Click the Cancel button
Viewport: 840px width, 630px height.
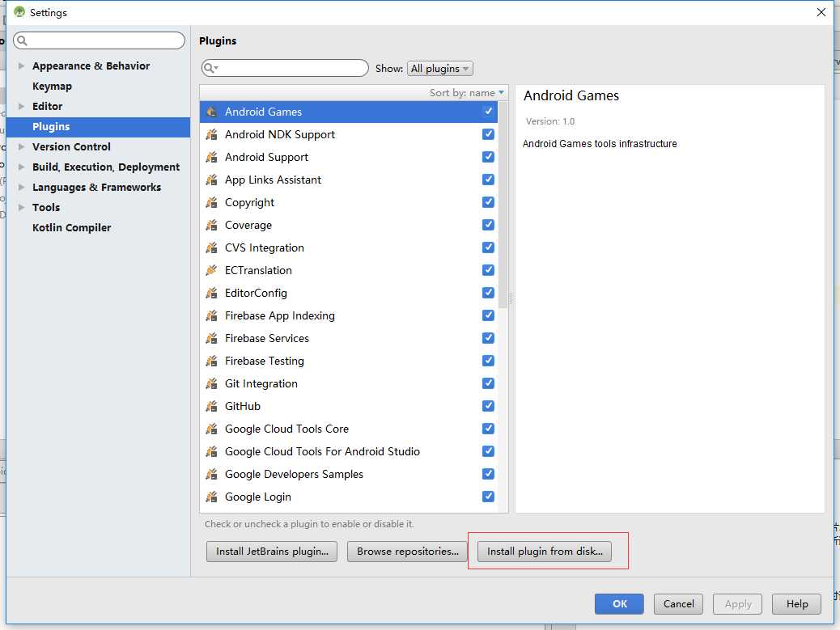coord(678,604)
